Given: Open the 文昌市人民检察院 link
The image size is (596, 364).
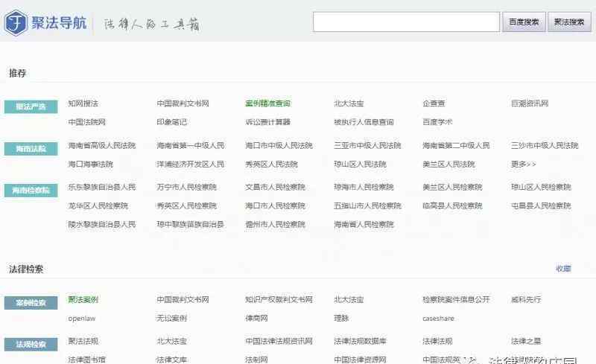Looking at the screenshot, I should click(275, 187).
